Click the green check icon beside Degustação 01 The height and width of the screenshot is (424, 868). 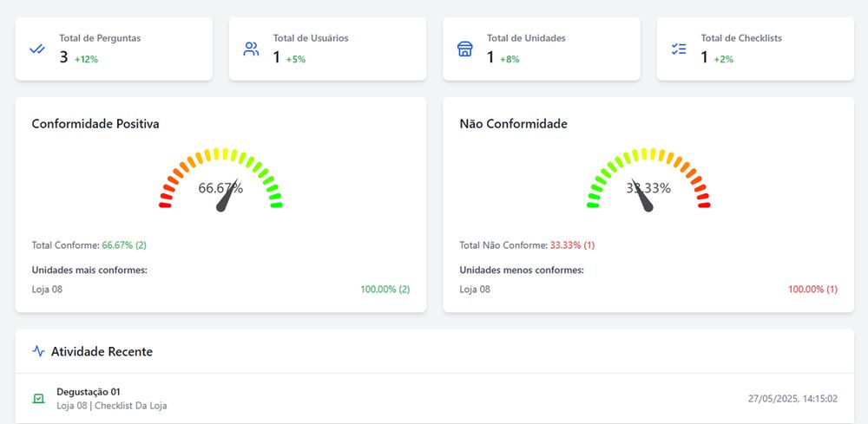tap(38, 399)
